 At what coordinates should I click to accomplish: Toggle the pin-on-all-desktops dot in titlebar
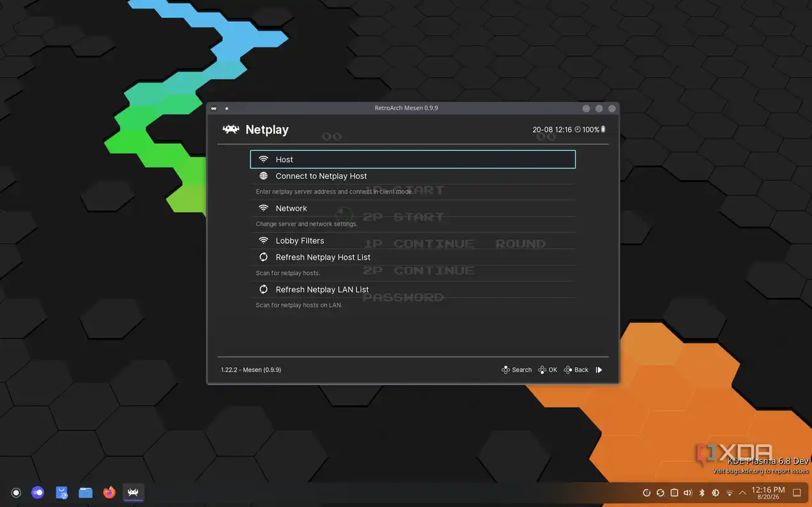(x=227, y=109)
